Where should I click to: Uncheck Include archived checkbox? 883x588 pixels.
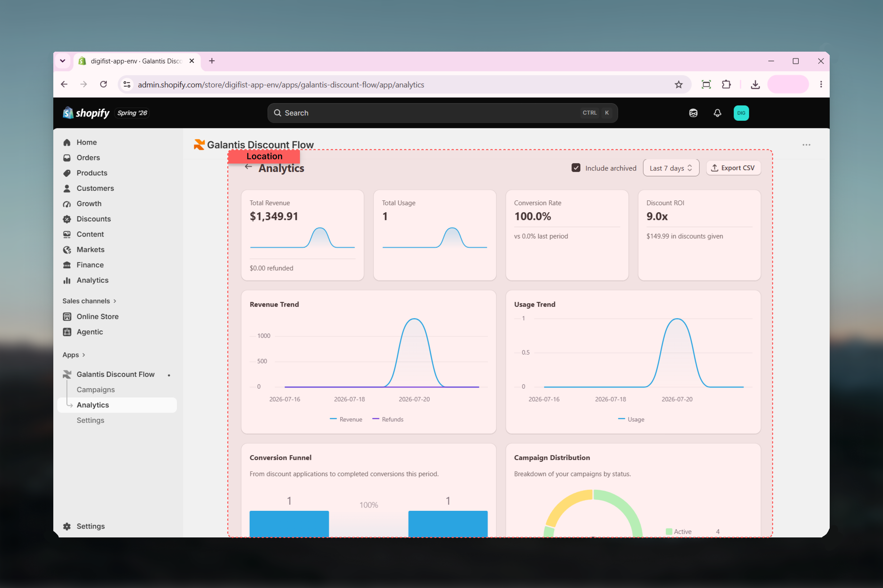point(576,168)
